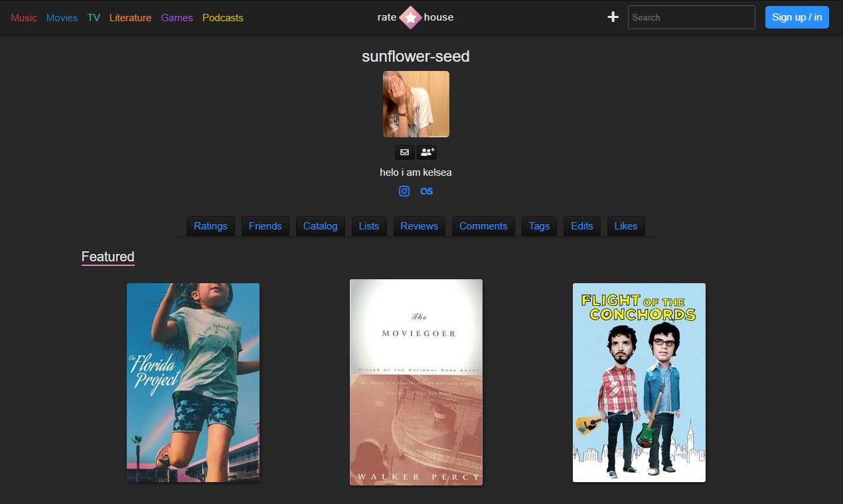Image resolution: width=843 pixels, height=504 pixels.
Task: View the Likes tab
Action: coord(626,226)
